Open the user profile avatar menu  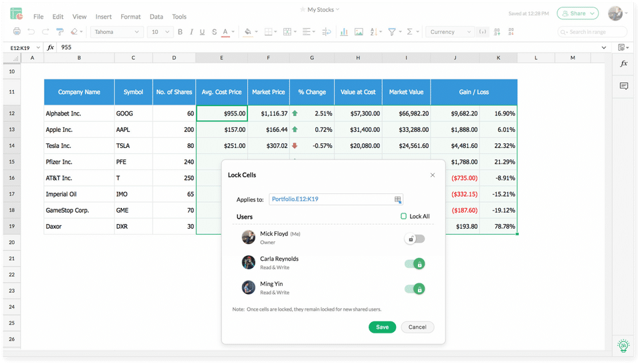[615, 13]
